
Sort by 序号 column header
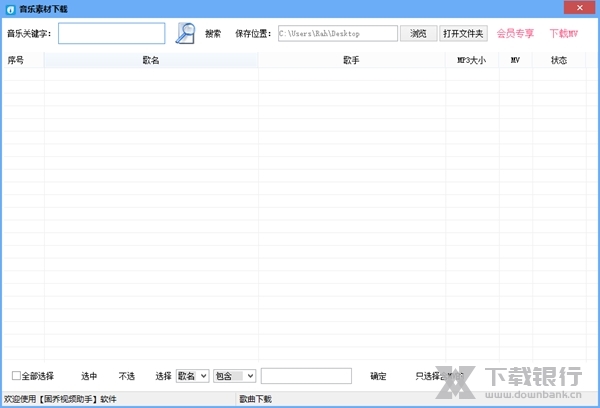tap(24, 60)
